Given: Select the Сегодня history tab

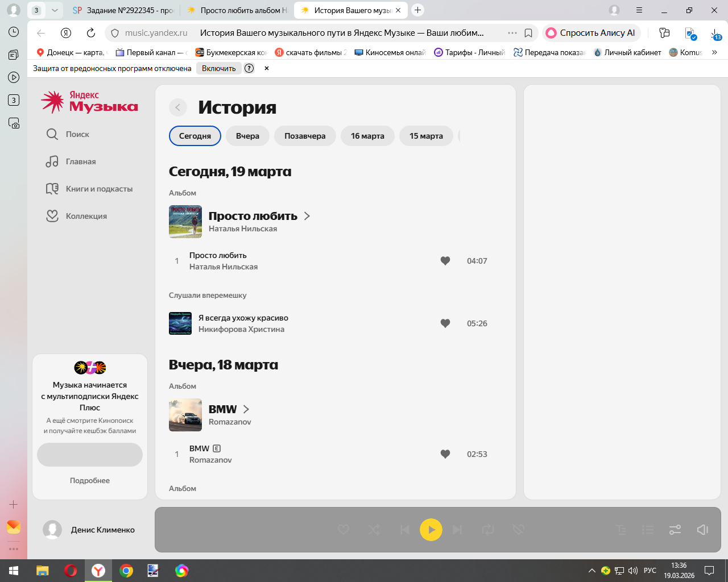Looking at the screenshot, I should 195,136.
